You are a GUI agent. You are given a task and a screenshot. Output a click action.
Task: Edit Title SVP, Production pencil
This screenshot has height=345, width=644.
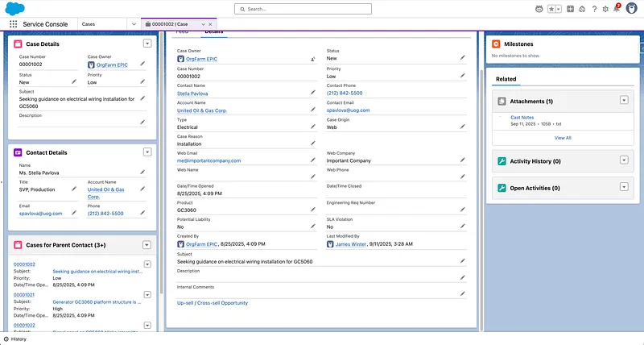(x=74, y=189)
